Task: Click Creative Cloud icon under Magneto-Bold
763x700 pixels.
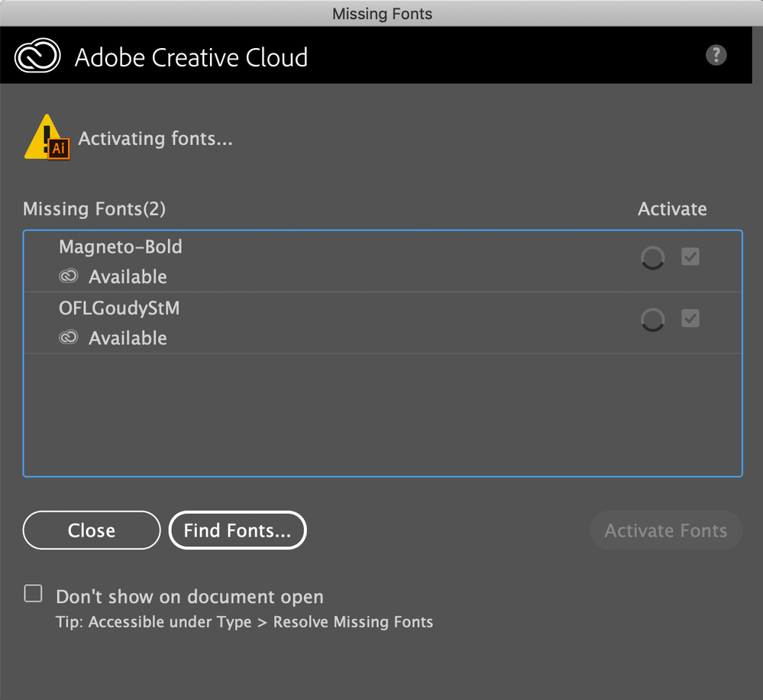Action: click(x=69, y=276)
